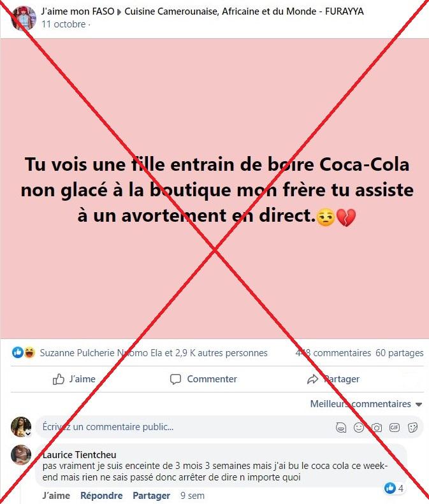Open the avatar sticker icon in comment box

coord(341,427)
